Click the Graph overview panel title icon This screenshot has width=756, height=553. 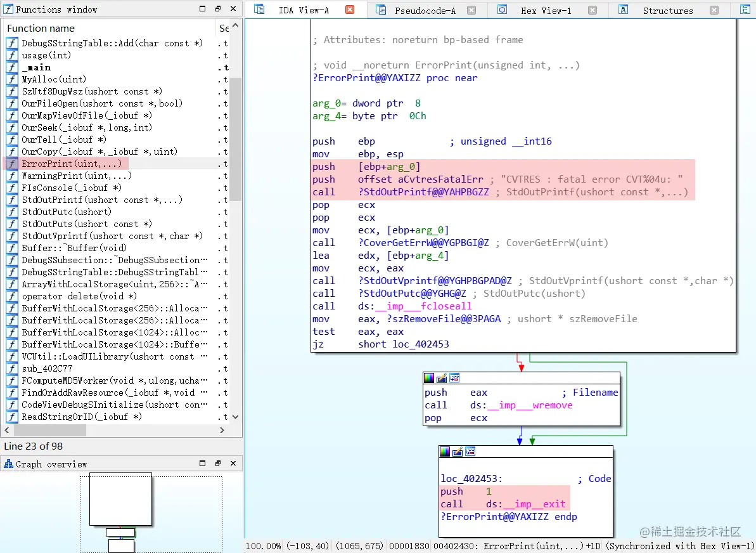point(8,464)
